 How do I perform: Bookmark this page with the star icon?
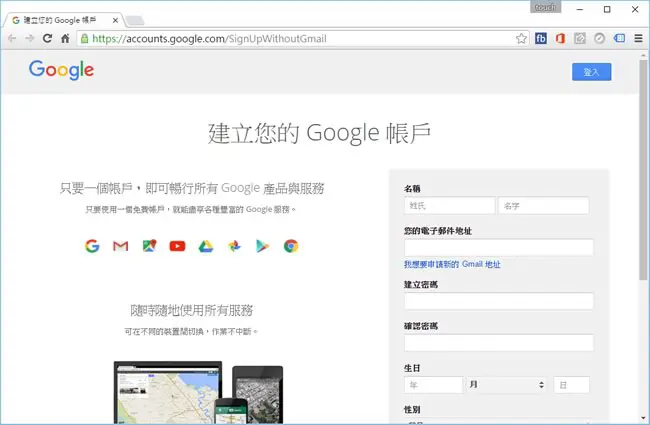(521, 39)
